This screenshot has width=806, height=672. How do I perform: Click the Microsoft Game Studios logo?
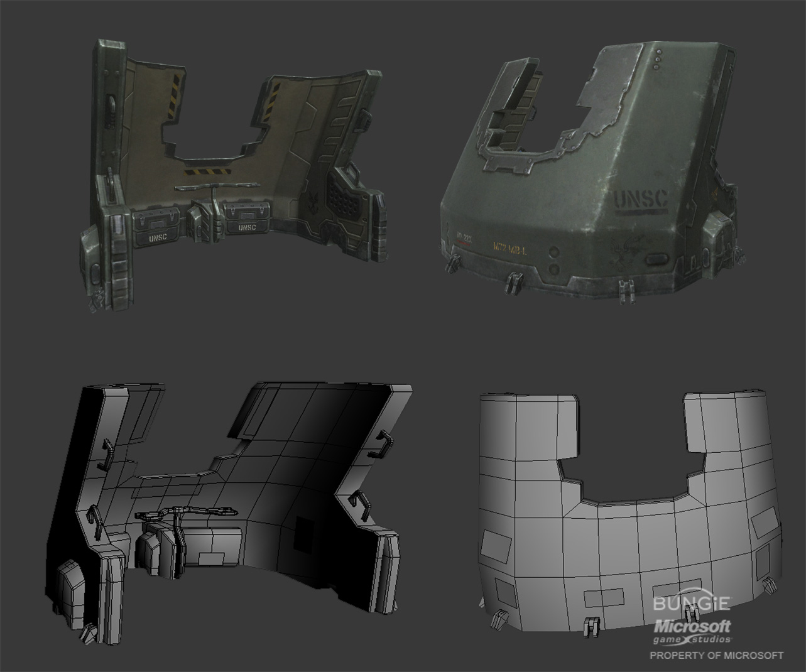coord(693,631)
